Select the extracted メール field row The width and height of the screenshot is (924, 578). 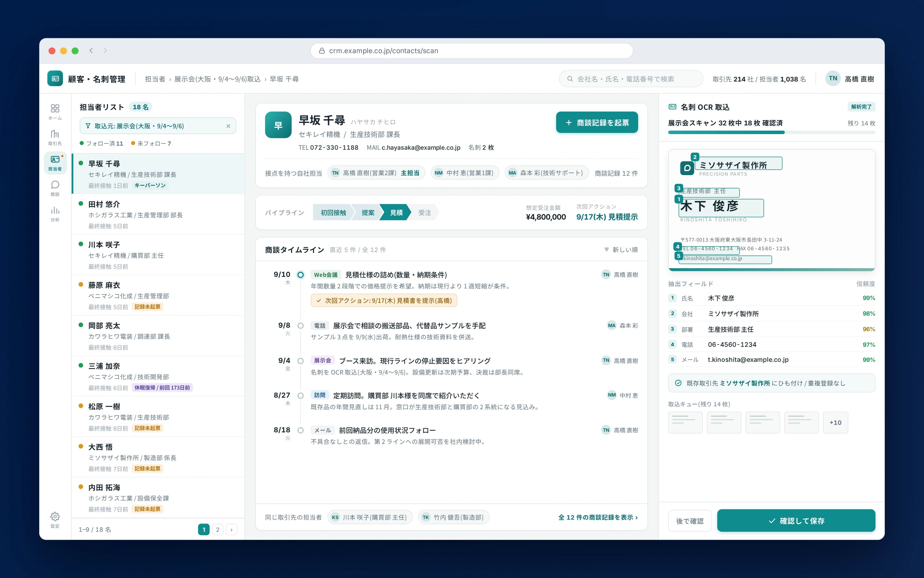coord(771,360)
